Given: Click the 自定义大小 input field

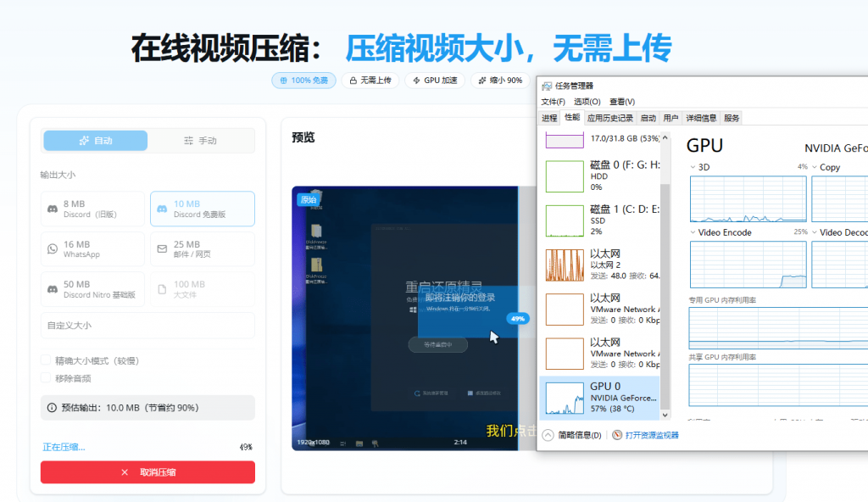Looking at the screenshot, I should pyautogui.click(x=147, y=326).
